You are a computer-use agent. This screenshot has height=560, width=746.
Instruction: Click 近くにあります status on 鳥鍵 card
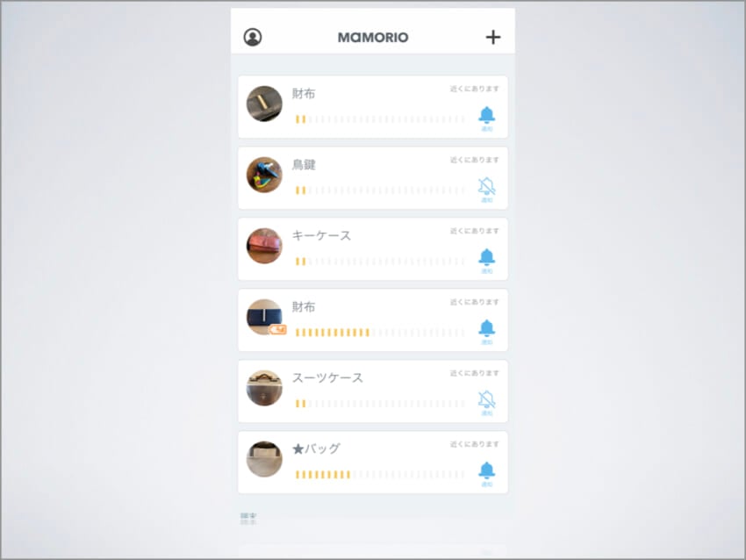[x=474, y=160]
